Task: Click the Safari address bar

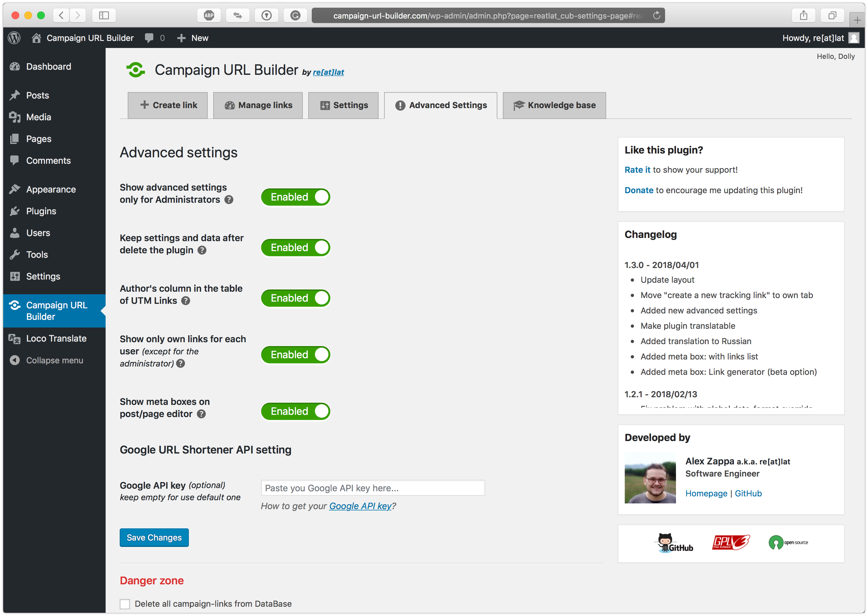Action: 488,16
